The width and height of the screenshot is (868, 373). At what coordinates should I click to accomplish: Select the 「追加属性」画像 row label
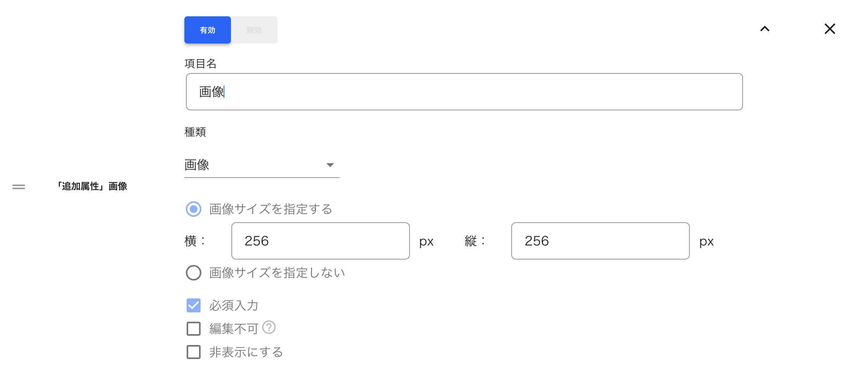pos(92,186)
